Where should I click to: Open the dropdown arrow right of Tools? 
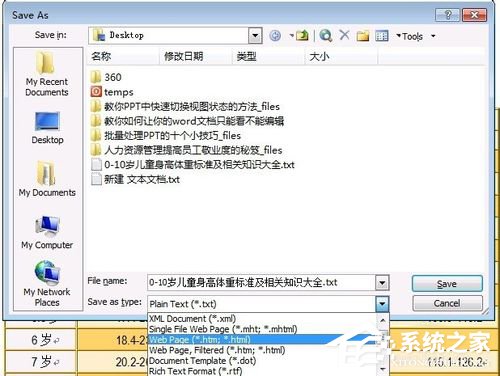(433, 36)
